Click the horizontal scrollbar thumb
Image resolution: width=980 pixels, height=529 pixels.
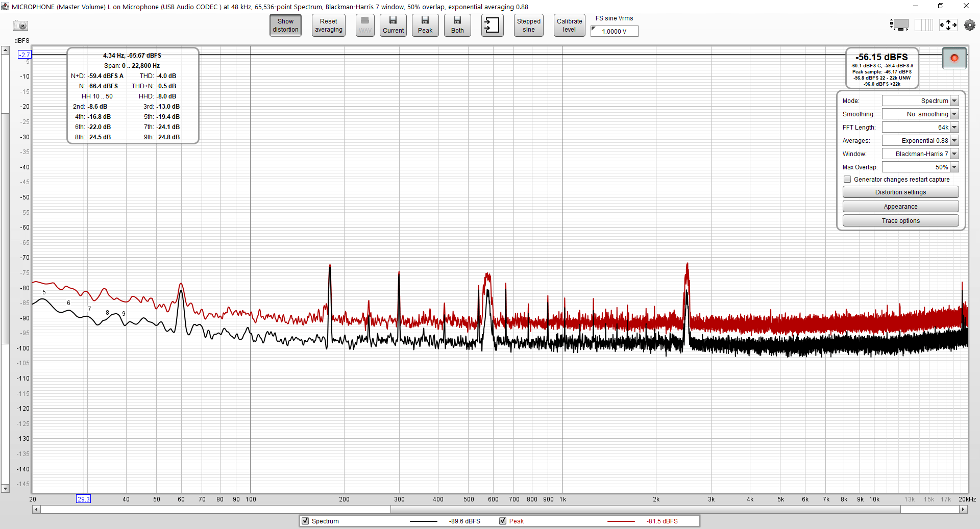tap(645, 509)
